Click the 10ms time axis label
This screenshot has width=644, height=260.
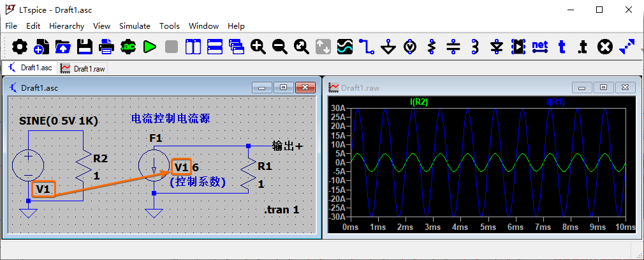(x=625, y=227)
